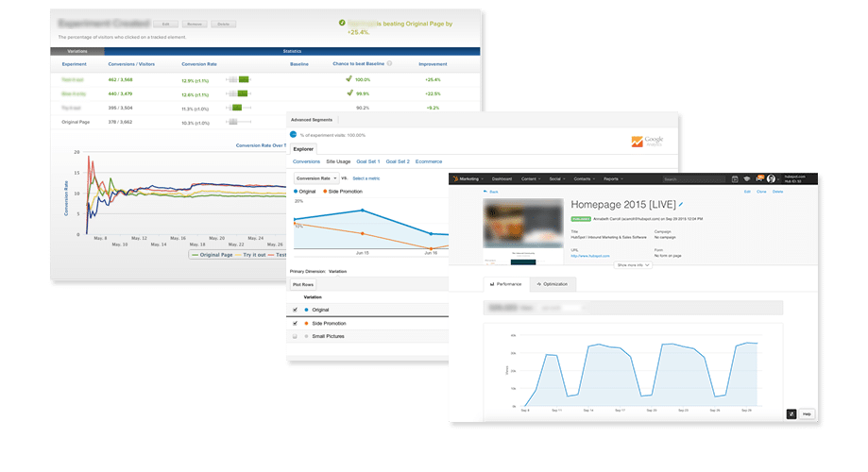
Task: Open the Conversion Rate metric dropdown
Action: [x=316, y=178]
